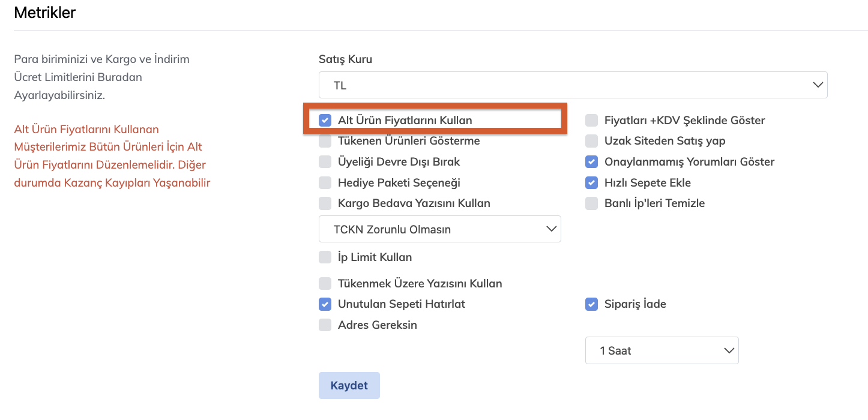Uncheck the Sipariş İade checkbox

tap(592, 304)
